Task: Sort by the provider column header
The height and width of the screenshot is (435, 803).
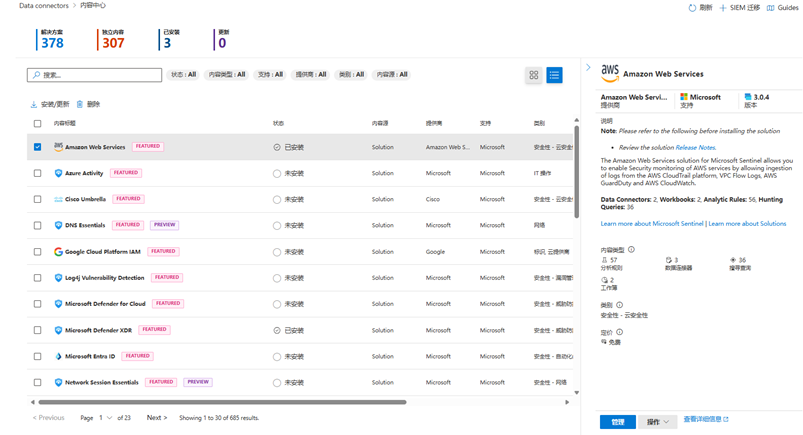Action: coord(434,123)
